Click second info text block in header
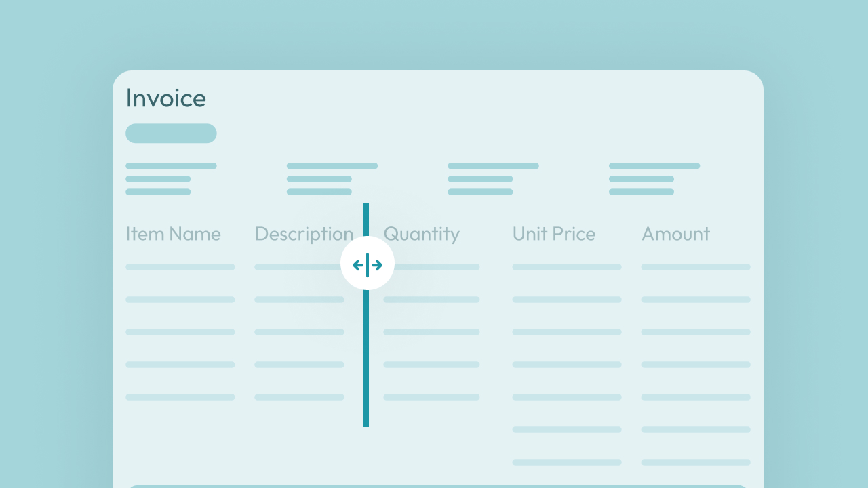 tap(332, 179)
